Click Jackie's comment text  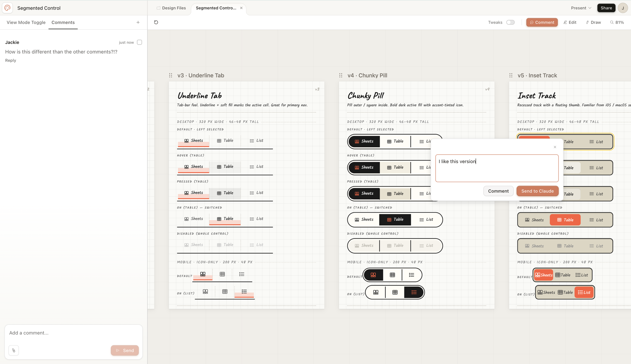tap(61, 52)
